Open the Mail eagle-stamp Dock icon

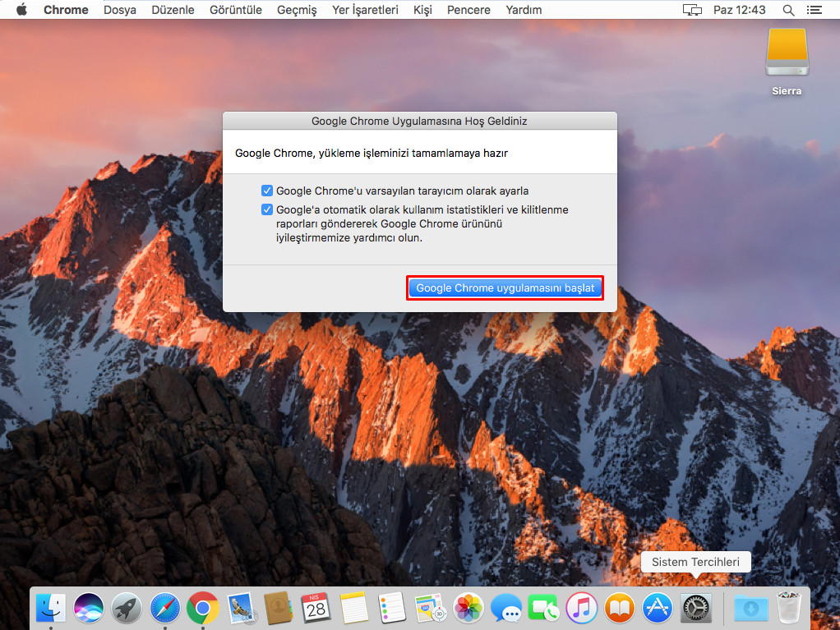pyautogui.click(x=241, y=608)
